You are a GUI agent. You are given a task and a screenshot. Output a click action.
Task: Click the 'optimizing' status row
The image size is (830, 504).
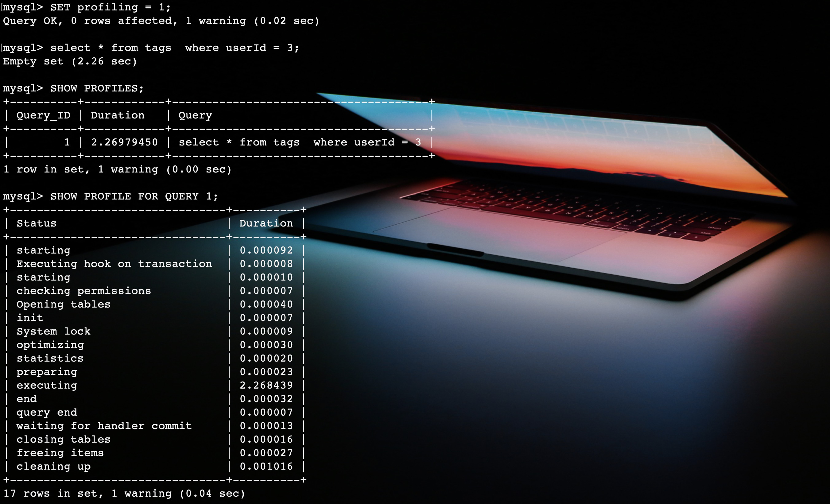pyautogui.click(x=50, y=345)
